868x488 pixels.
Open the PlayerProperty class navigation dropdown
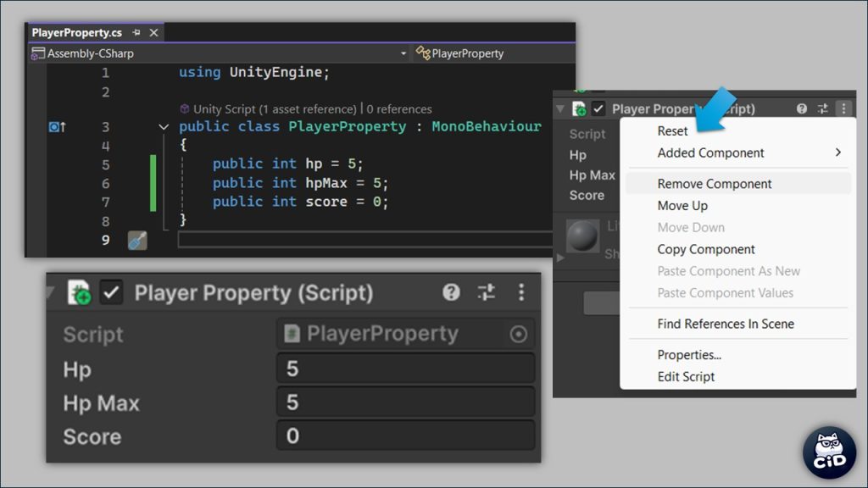(492, 53)
